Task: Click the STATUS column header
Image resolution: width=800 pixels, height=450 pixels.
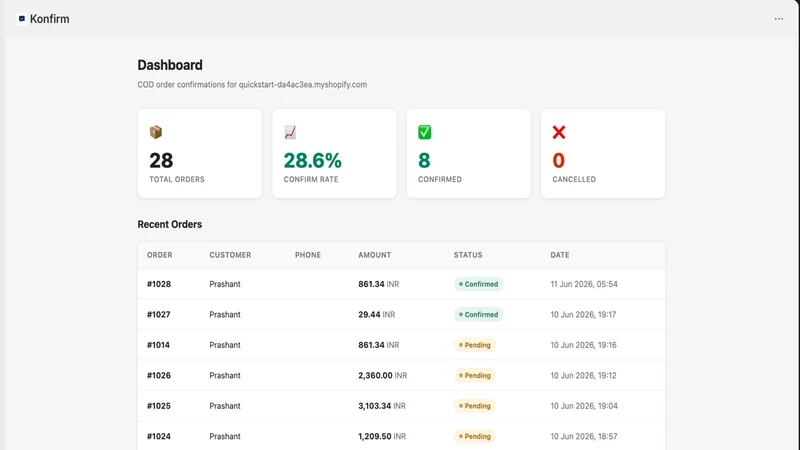Action: click(468, 255)
